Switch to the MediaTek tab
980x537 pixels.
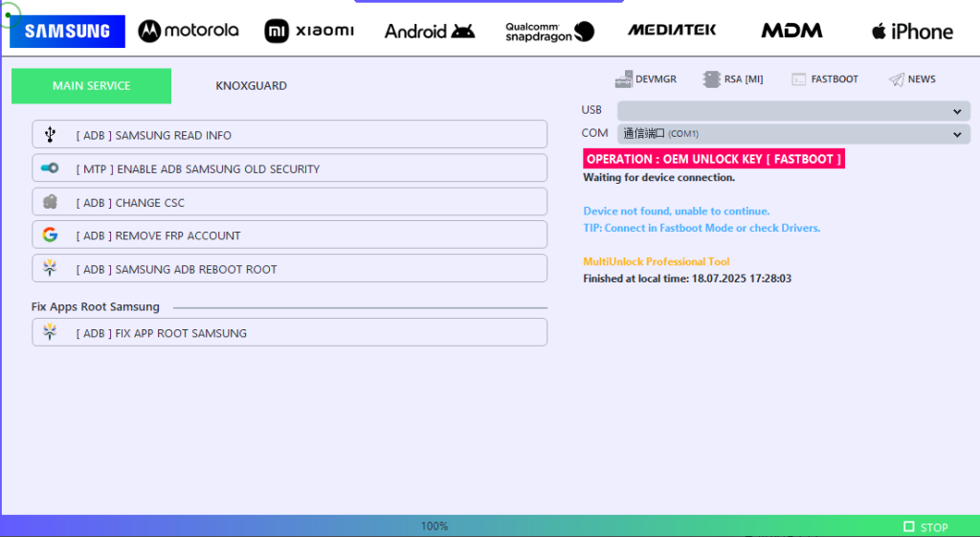(672, 30)
